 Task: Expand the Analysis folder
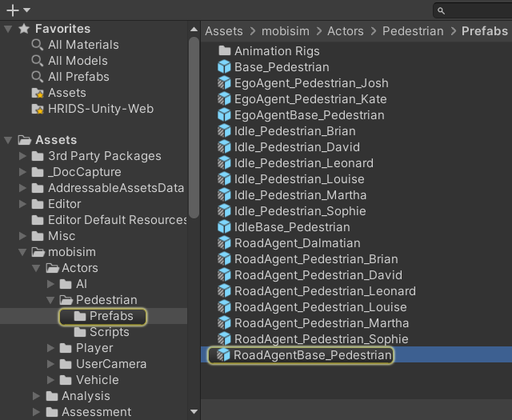pos(36,396)
